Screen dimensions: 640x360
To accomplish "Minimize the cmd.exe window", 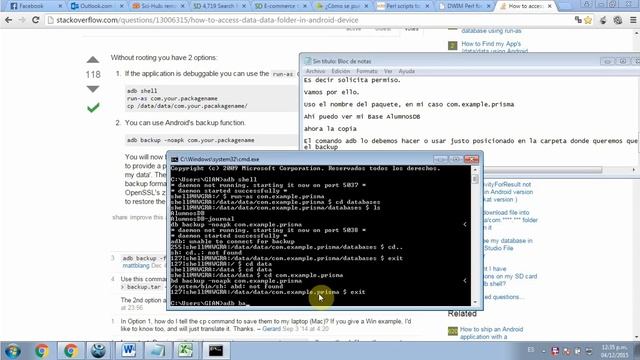I will coord(440,159).
